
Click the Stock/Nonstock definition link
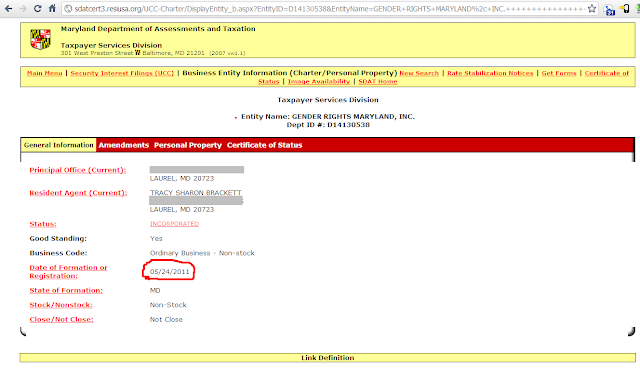coord(61,305)
